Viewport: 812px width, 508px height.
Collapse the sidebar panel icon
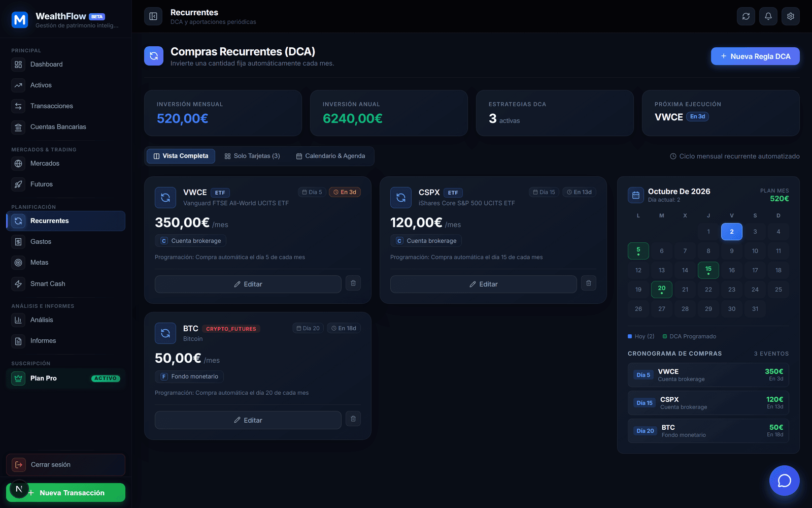(153, 16)
